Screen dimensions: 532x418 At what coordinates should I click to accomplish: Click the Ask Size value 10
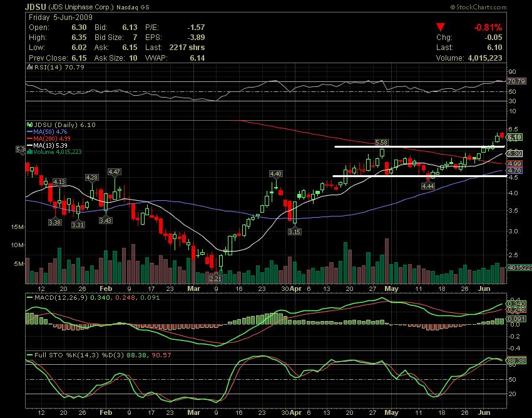(133, 58)
